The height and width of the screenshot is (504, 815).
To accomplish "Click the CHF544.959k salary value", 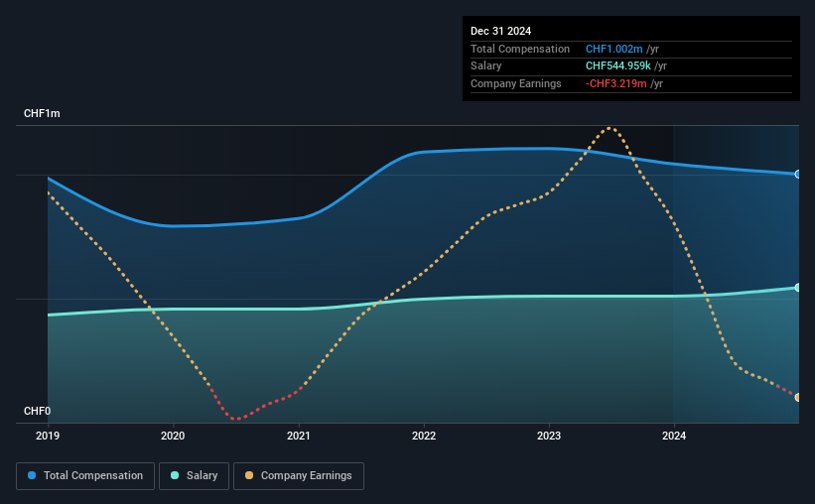I will 618,66.
